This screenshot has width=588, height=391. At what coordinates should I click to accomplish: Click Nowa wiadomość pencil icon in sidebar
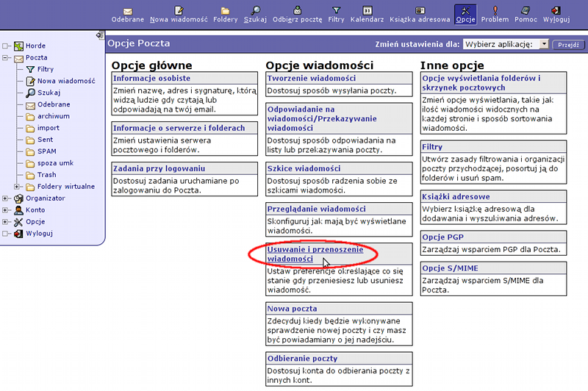[30, 81]
